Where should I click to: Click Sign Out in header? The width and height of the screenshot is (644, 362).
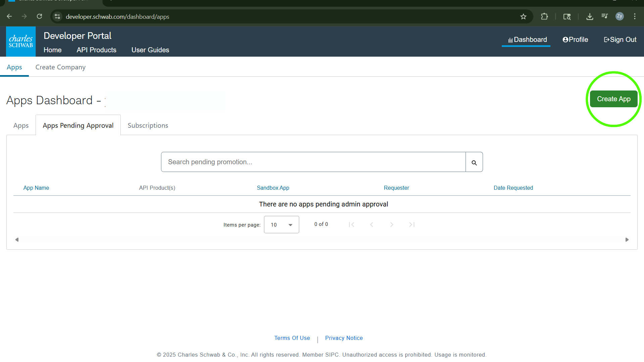620,40
